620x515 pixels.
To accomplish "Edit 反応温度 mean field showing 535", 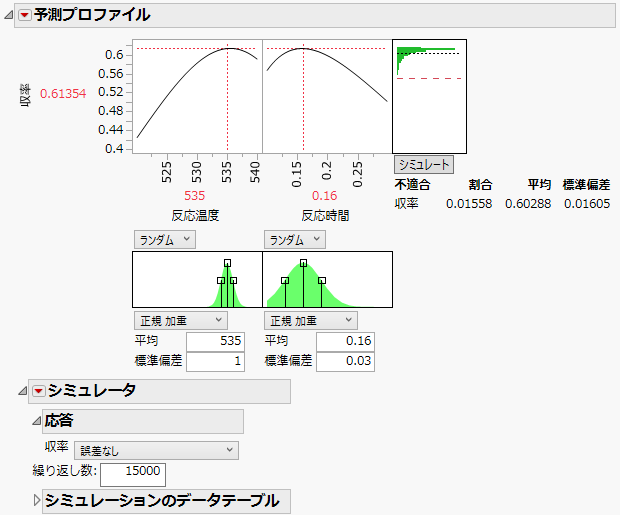I will [215, 341].
